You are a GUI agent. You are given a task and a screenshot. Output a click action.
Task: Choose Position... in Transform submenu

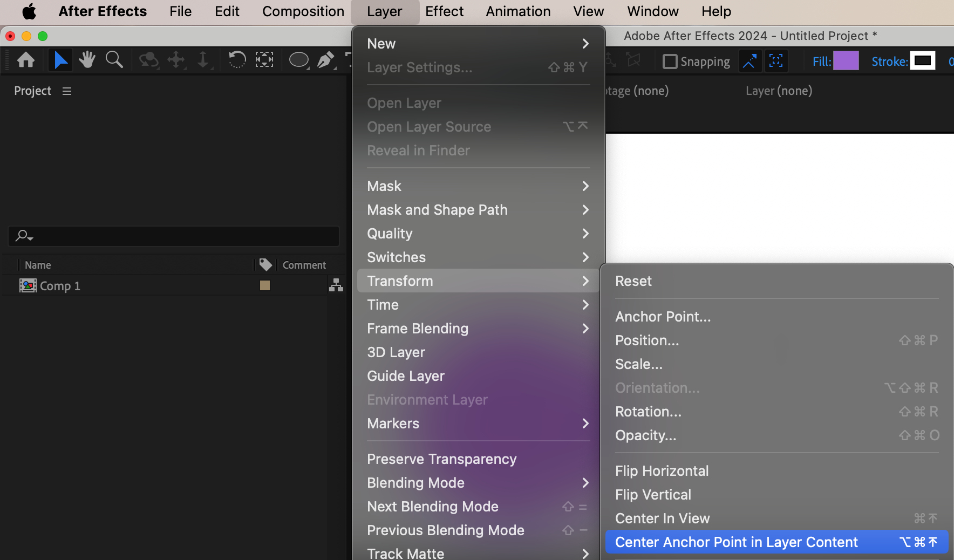pos(777,340)
